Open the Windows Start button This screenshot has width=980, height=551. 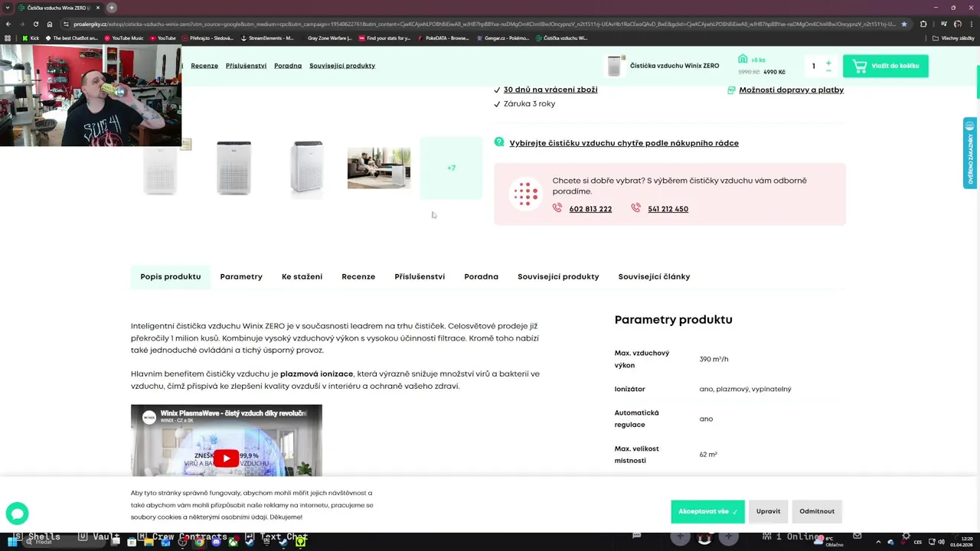(13, 541)
